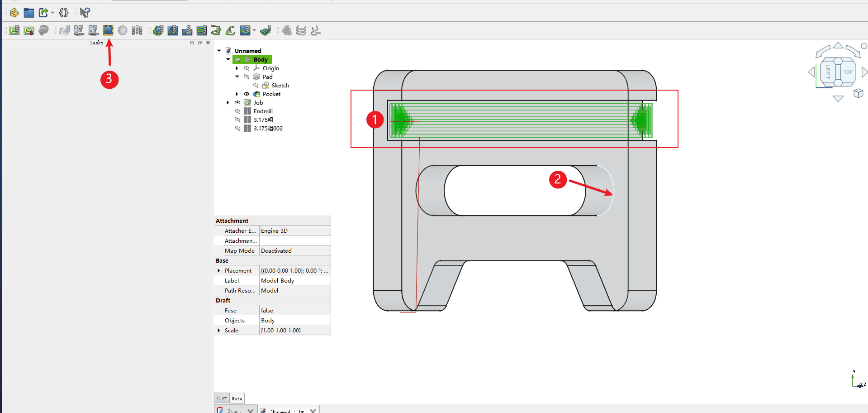Click the TOP face on navigation cube
This screenshot has width=868, height=413.
click(848, 72)
